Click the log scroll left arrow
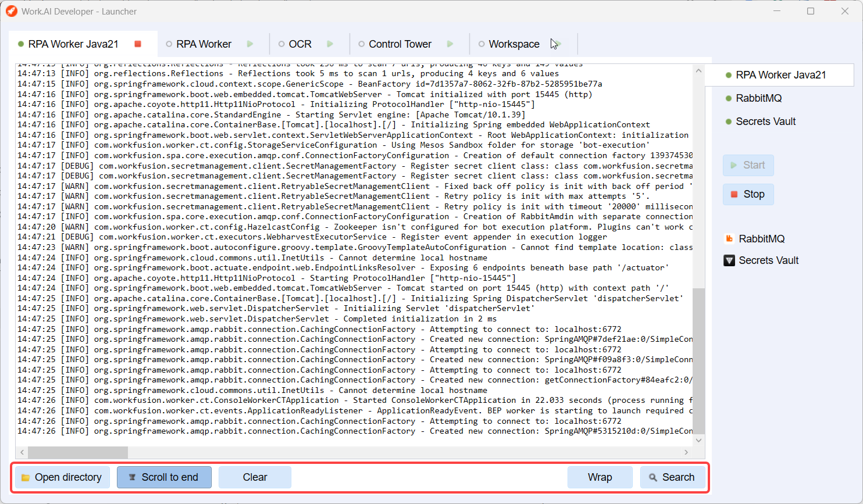This screenshot has width=863, height=504. 22,452
